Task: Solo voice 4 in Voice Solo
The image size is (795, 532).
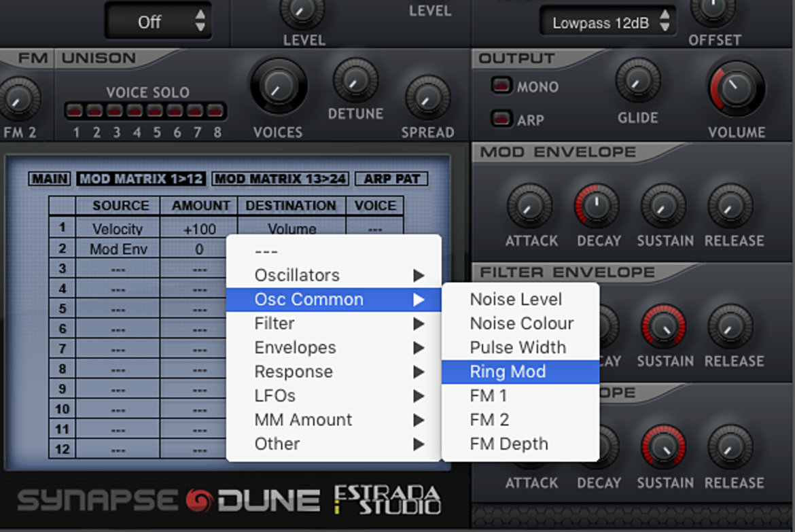Action: [135, 110]
